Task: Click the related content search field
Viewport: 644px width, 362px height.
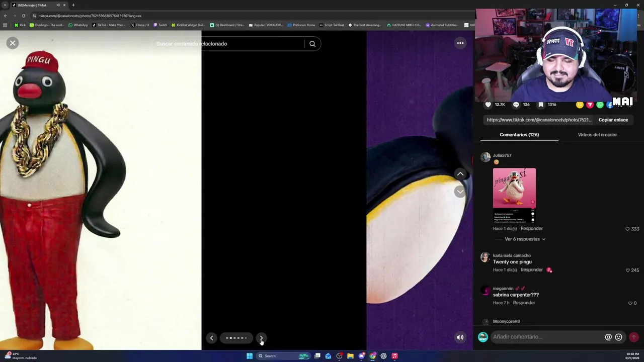Action: (229, 44)
